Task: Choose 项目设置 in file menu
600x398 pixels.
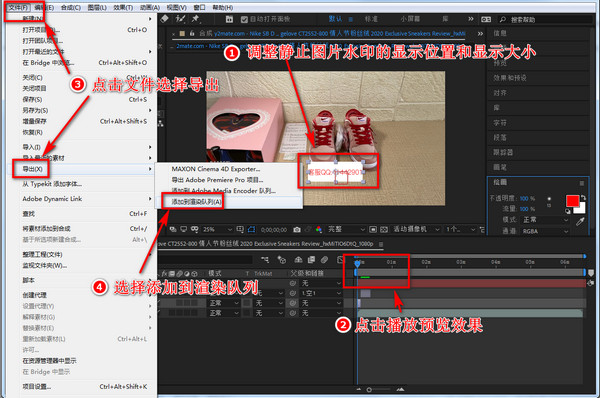Action: (83, 387)
